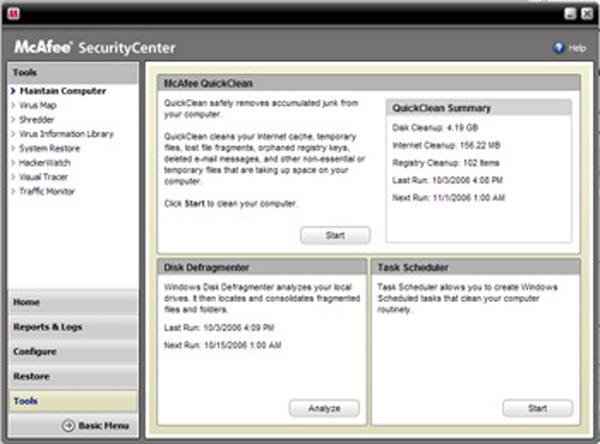600x444 pixels.
Task: Open the Configure section
Action: 73,351
